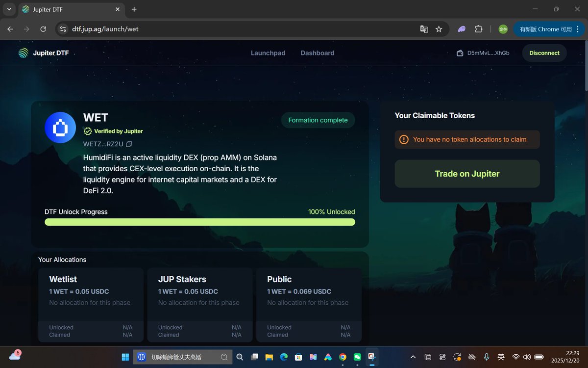Viewport: 588px width, 368px height.
Task: Click the Jupiter DTF logo icon
Action: pyautogui.click(x=24, y=53)
